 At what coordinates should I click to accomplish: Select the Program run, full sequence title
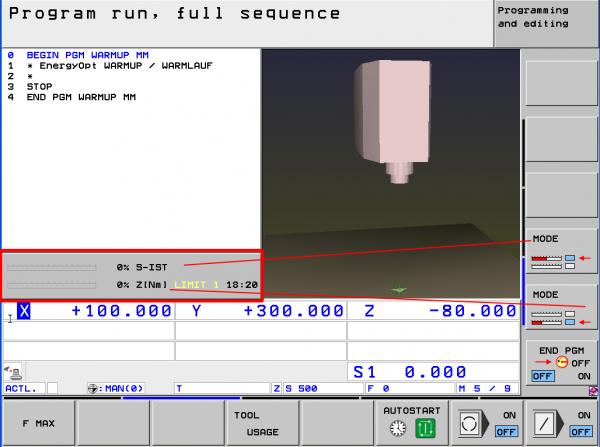pos(175,15)
